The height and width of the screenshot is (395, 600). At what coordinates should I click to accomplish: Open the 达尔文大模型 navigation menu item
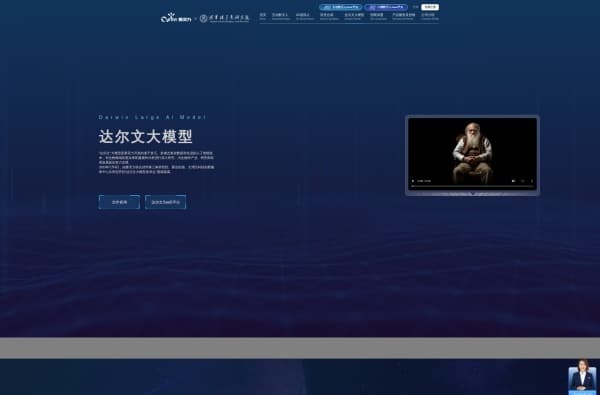[354, 16]
